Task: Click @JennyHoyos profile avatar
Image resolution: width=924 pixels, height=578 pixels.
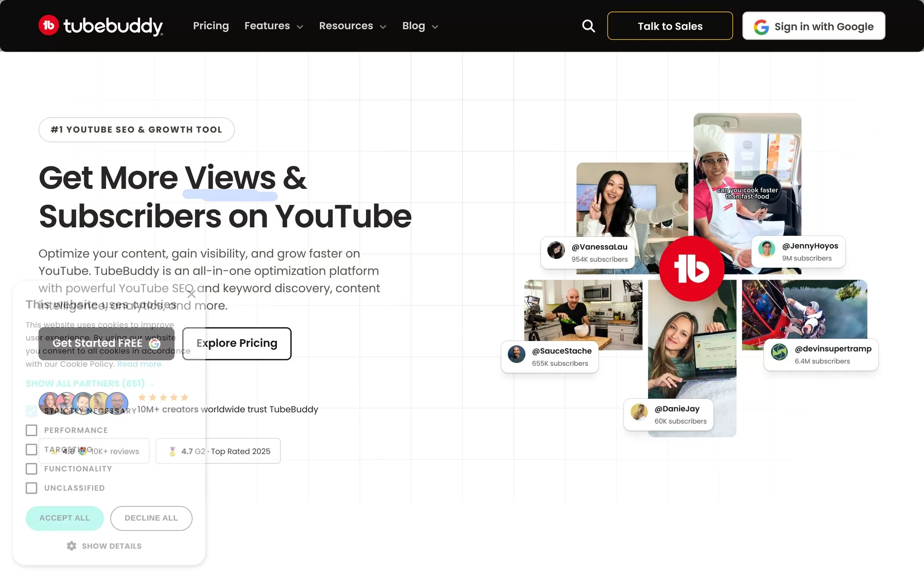Action: pos(767,249)
